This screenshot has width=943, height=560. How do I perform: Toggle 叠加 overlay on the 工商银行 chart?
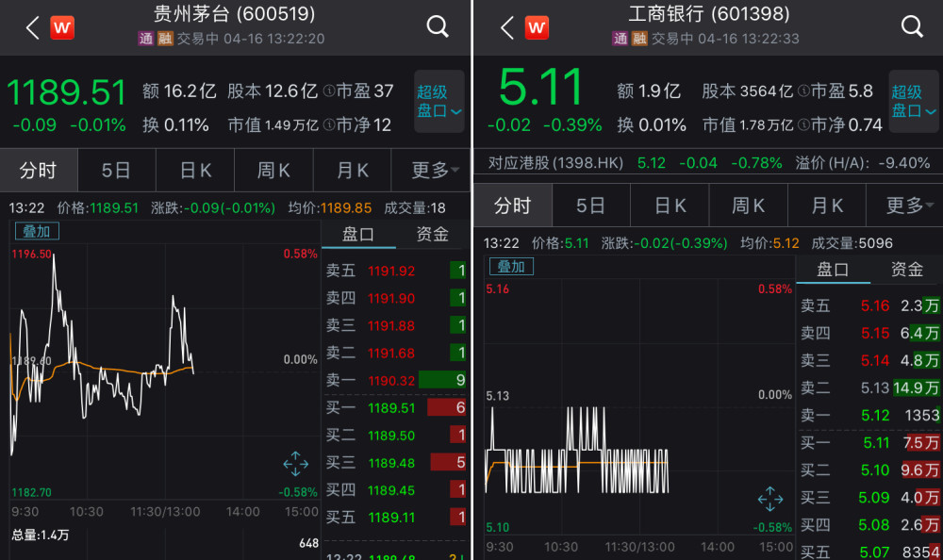tap(511, 267)
